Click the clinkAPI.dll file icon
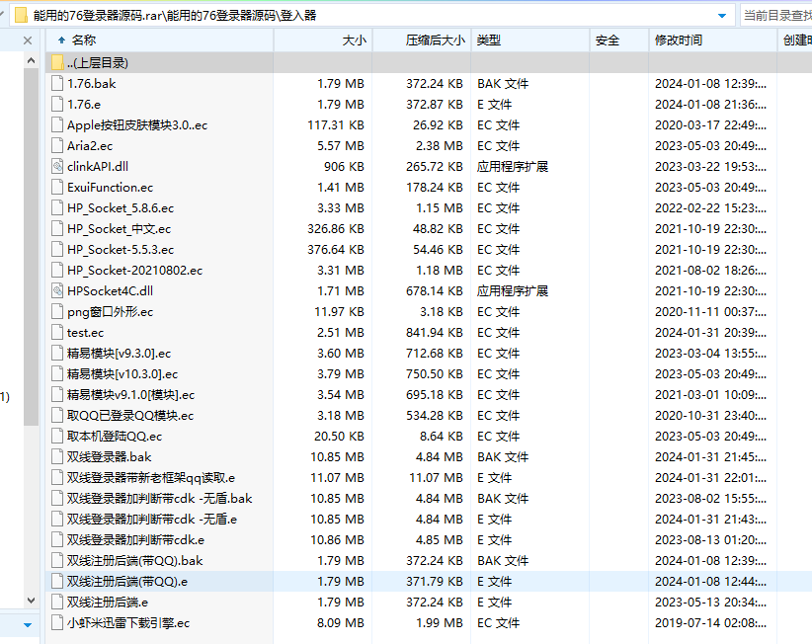 tap(57, 167)
